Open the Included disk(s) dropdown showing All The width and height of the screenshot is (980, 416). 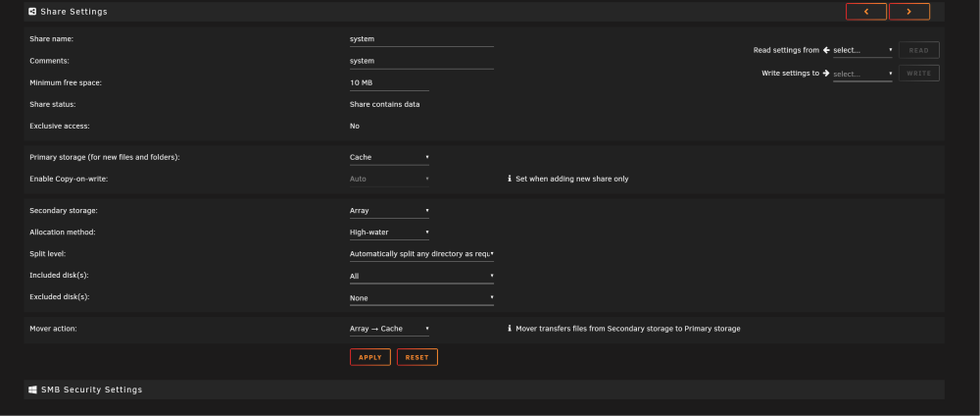421,276
